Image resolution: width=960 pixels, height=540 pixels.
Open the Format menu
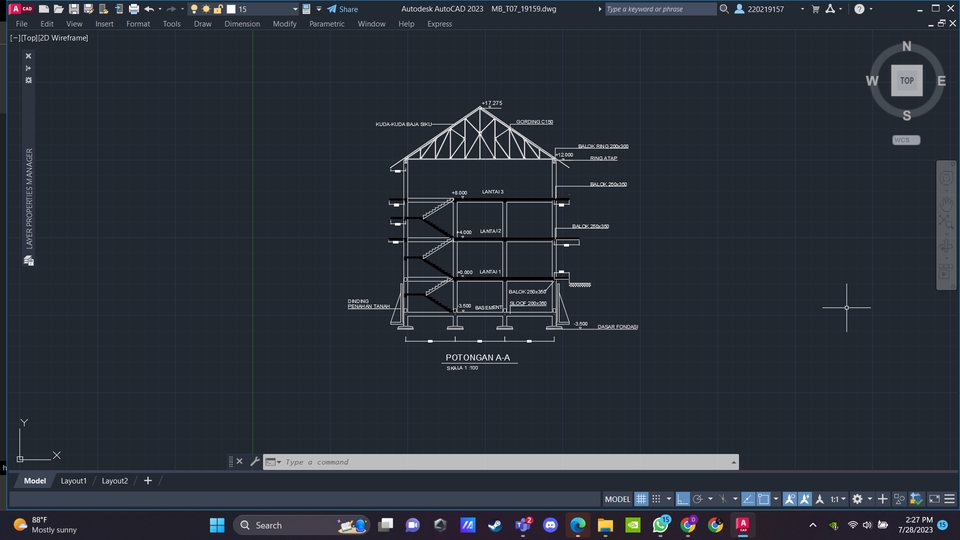point(138,24)
